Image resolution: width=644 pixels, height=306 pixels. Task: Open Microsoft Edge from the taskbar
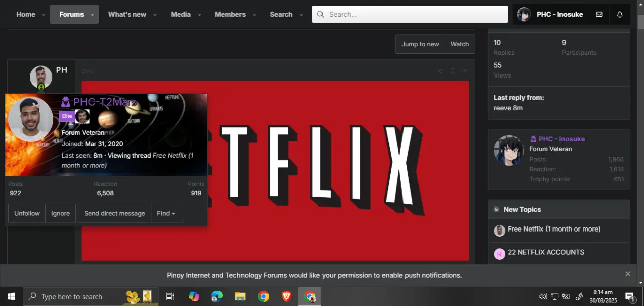[x=217, y=296]
